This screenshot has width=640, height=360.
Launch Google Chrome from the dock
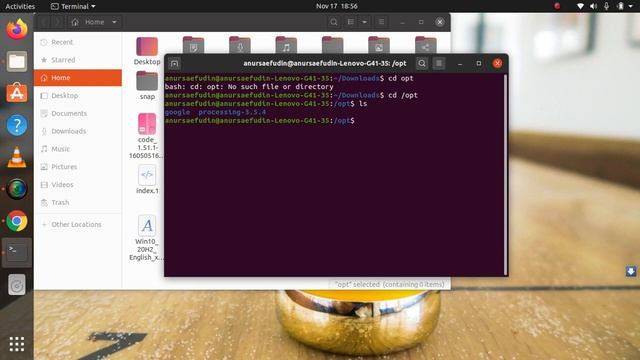pos(17,221)
